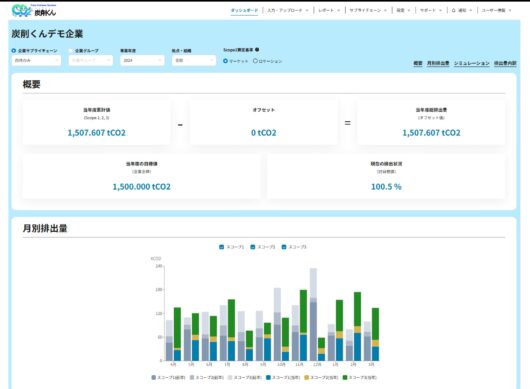Click the 月別排出量 section heading
530x389 pixels.
click(45, 228)
